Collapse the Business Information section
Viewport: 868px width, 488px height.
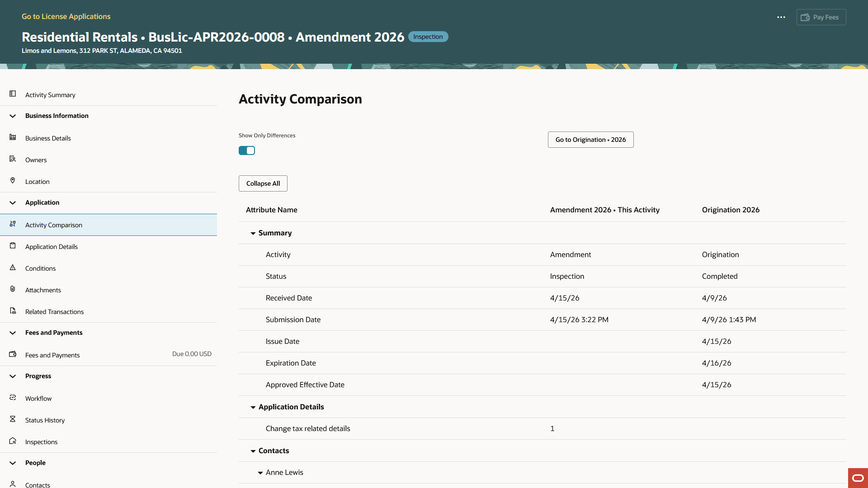click(x=13, y=116)
